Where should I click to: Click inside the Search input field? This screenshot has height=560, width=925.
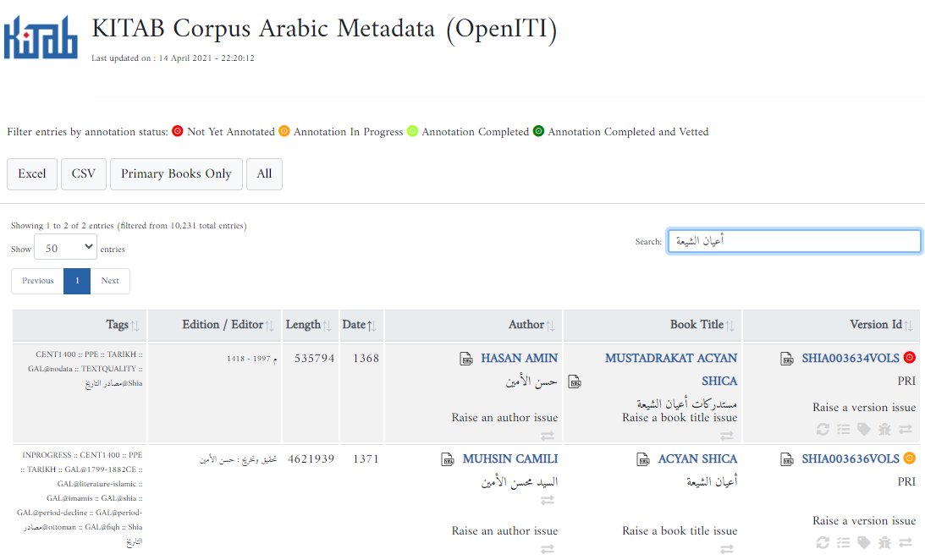[794, 240]
